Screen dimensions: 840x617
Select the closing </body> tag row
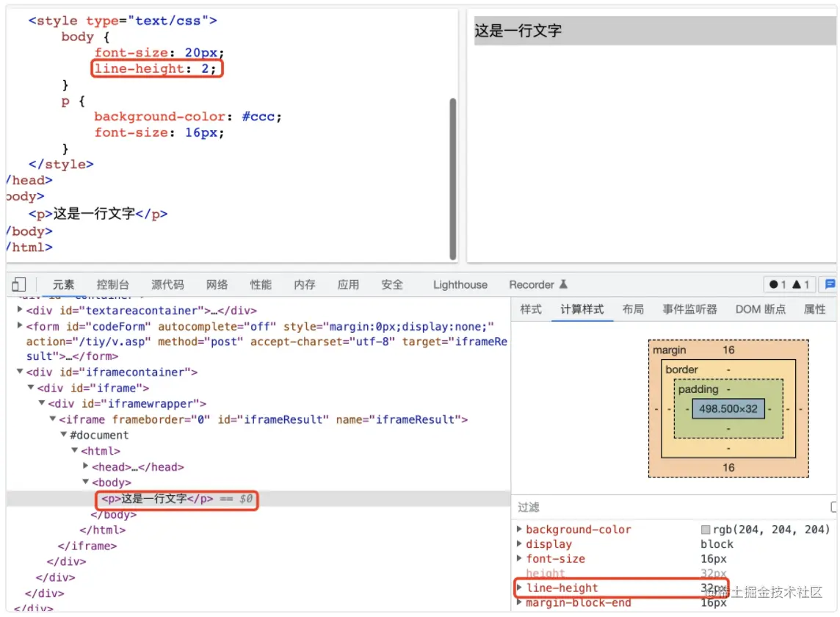tap(114, 515)
